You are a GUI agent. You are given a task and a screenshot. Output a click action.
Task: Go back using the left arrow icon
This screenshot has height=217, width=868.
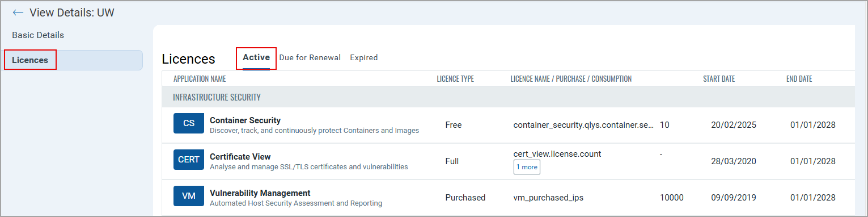tap(18, 12)
